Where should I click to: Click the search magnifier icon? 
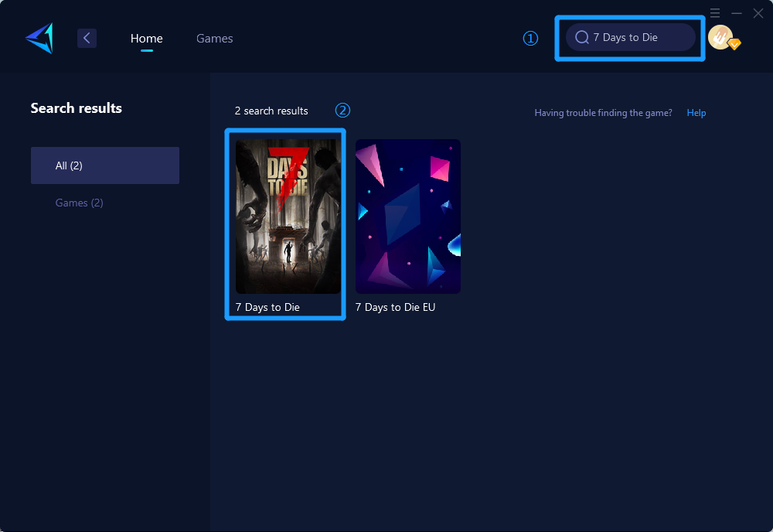582,37
